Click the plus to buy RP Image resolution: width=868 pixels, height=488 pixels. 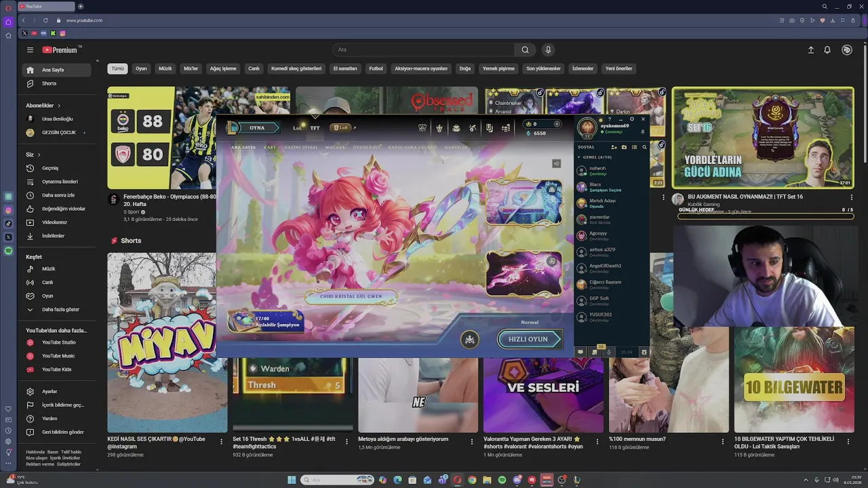[557, 124]
